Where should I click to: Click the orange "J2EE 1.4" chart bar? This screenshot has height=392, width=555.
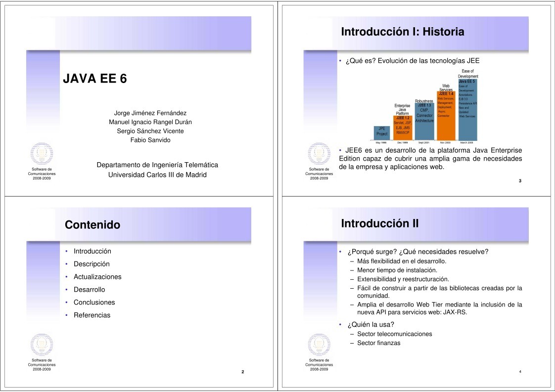446,116
